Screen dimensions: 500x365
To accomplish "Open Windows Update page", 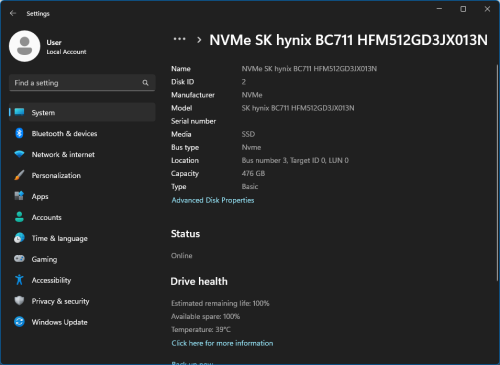I will [82, 322].
